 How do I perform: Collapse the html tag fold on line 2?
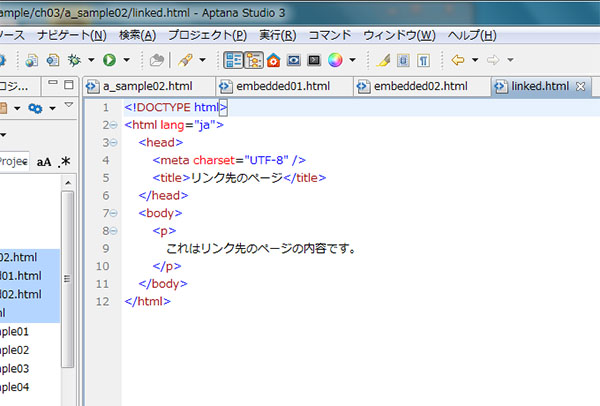(x=114, y=125)
